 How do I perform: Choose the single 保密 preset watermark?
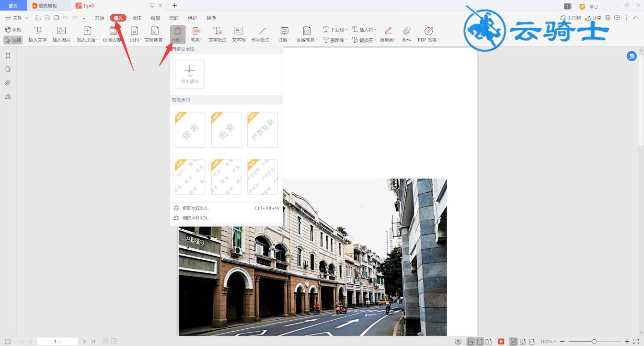[190, 130]
